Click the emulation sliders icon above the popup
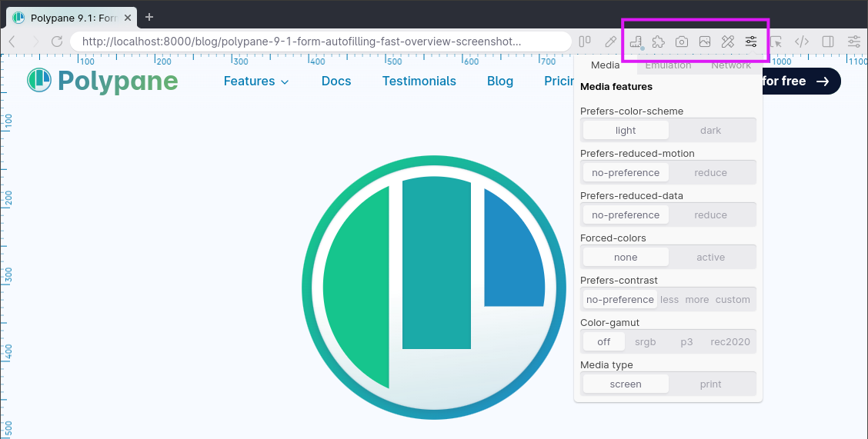 tap(750, 42)
